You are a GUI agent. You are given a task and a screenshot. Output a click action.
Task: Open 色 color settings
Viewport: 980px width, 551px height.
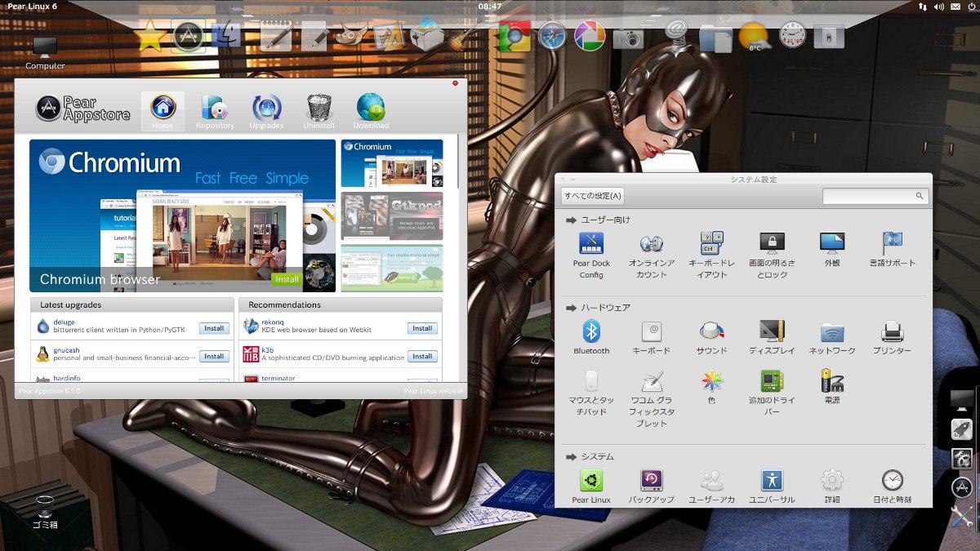click(711, 387)
